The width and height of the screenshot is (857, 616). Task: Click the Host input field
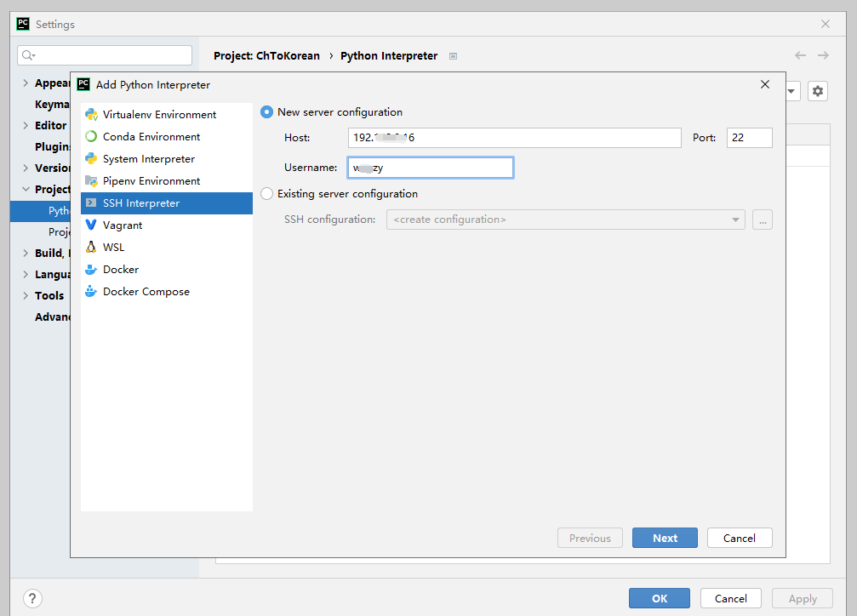(514, 138)
